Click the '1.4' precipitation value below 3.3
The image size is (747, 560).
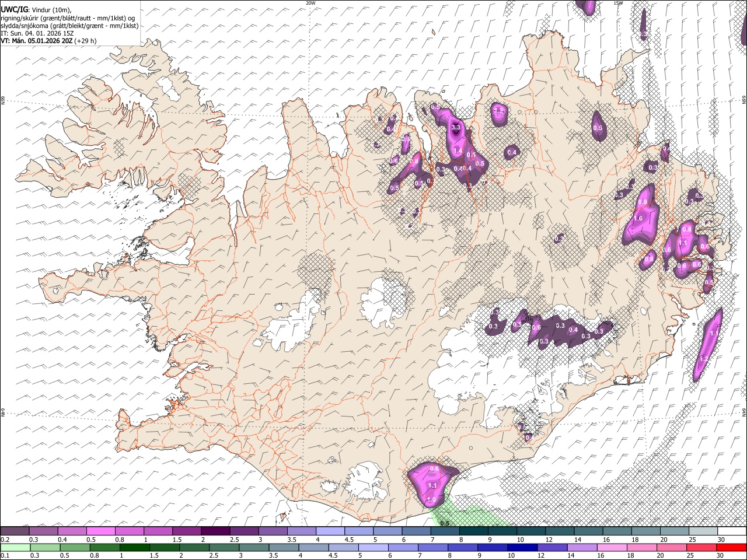[458, 151]
